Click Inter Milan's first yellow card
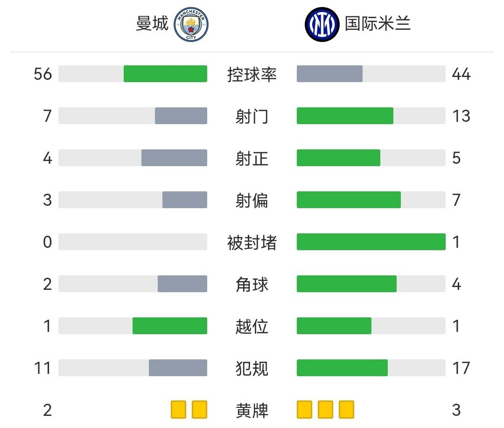The width and height of the screenshot is (504, 428). pos(304,409)
